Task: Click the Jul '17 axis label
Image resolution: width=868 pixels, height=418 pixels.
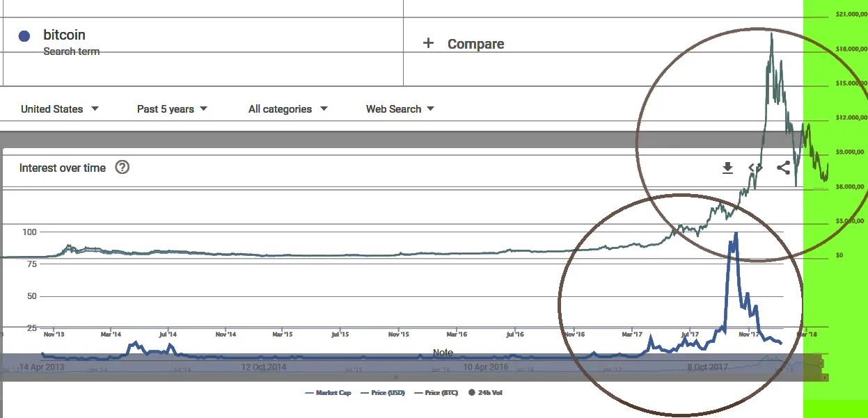Action: (690, 335)
